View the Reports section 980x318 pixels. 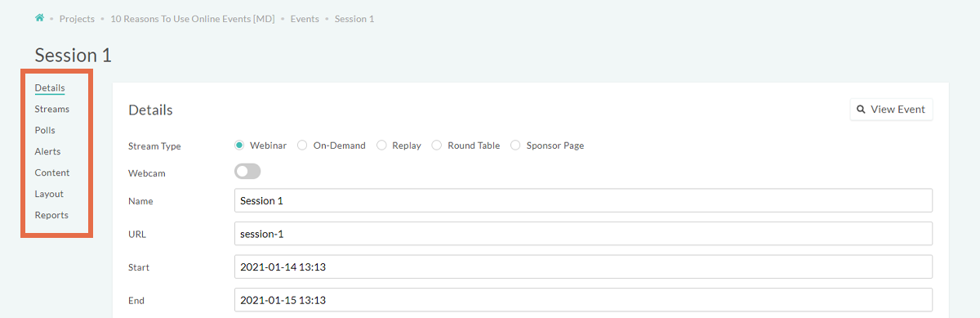51,215
